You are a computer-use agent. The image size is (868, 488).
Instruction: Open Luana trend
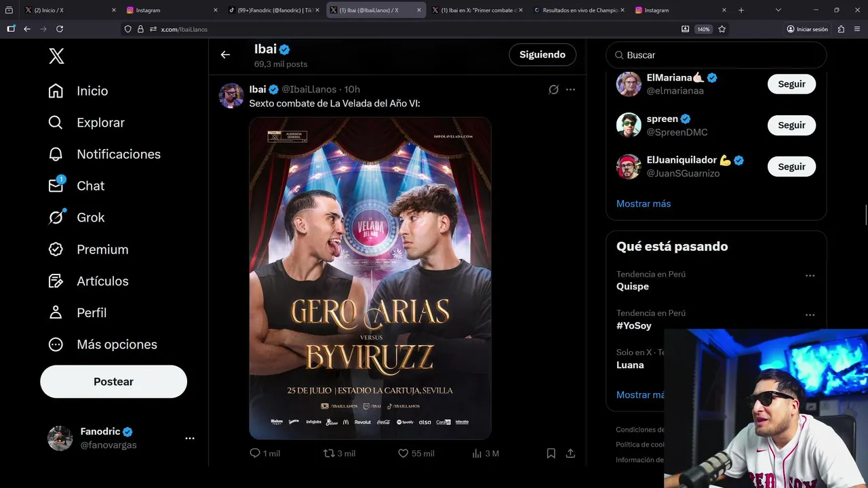click(x=630, y=365)
